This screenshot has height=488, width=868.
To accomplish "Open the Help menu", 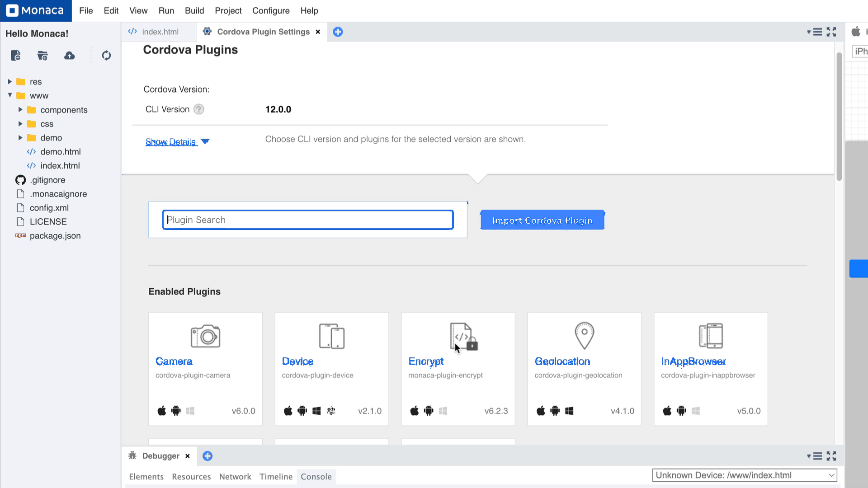I will pos(309,10).
